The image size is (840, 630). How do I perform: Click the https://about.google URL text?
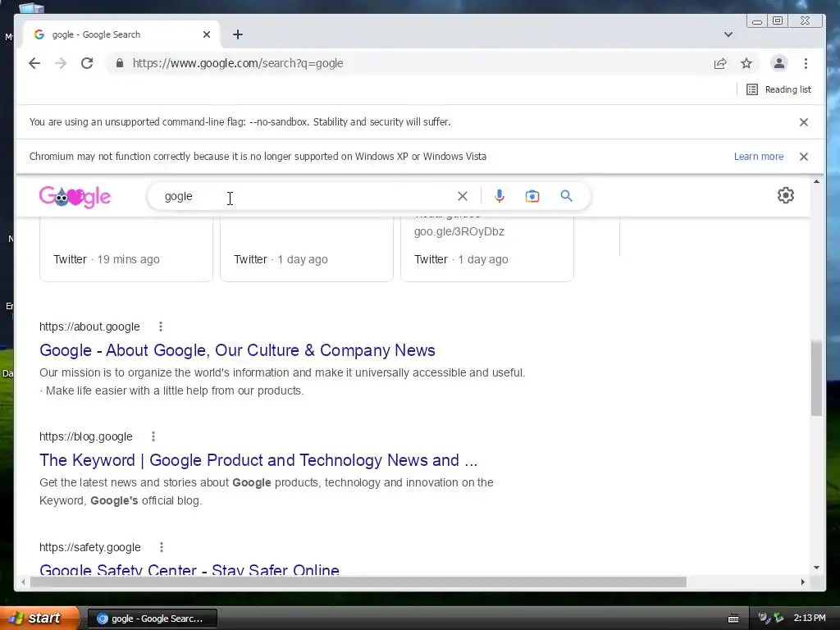89,326
